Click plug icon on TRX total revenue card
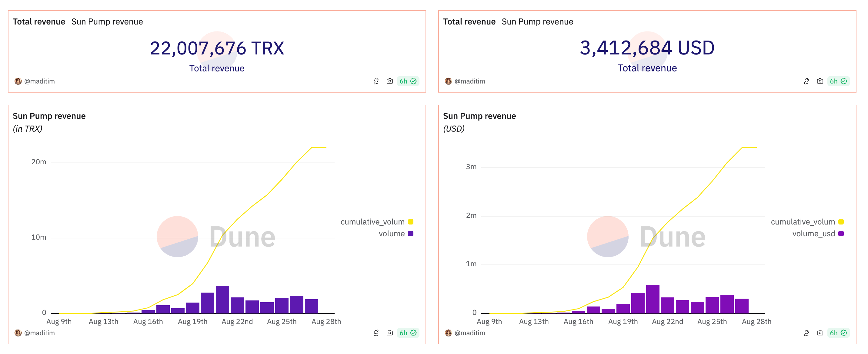 (376, 81)
